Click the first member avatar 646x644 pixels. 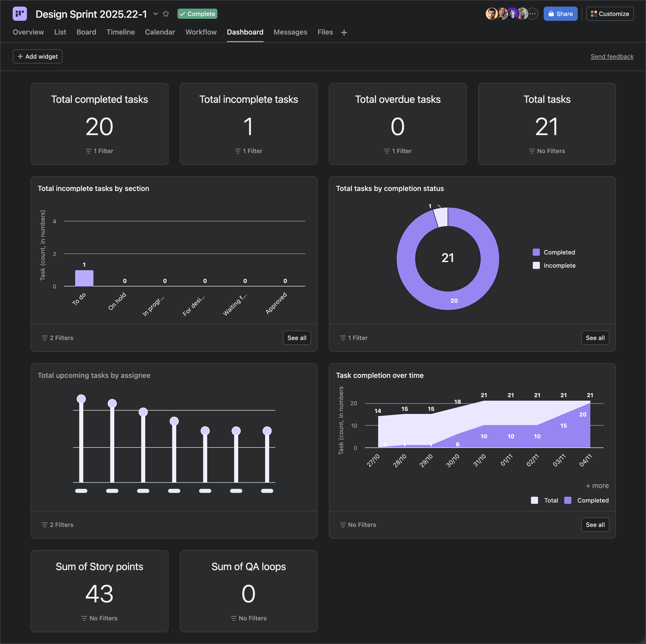point(492,14)
